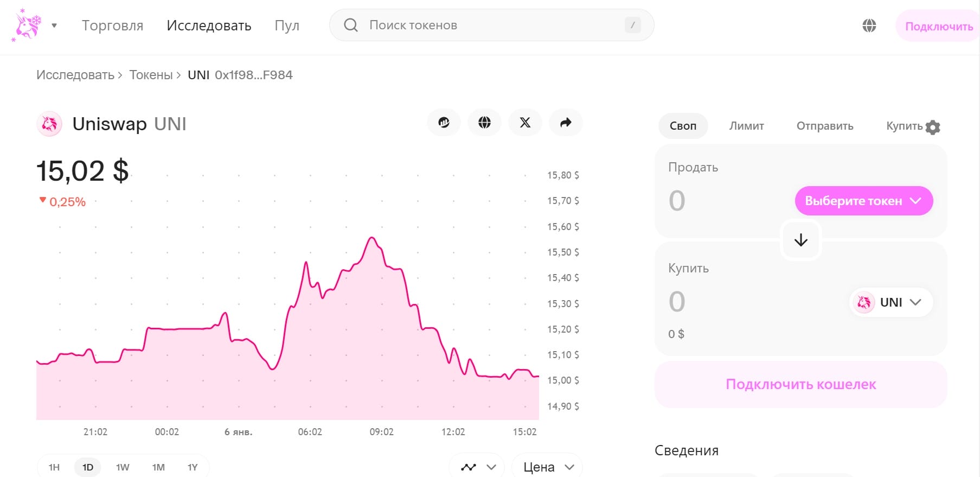This screenshot has height=477, width=980.
Task: Open the 'Пул' navigation menu item
Action: 287,26
